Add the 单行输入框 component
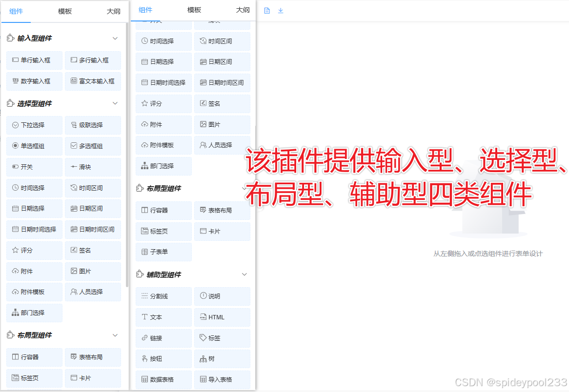 point(35,60)
